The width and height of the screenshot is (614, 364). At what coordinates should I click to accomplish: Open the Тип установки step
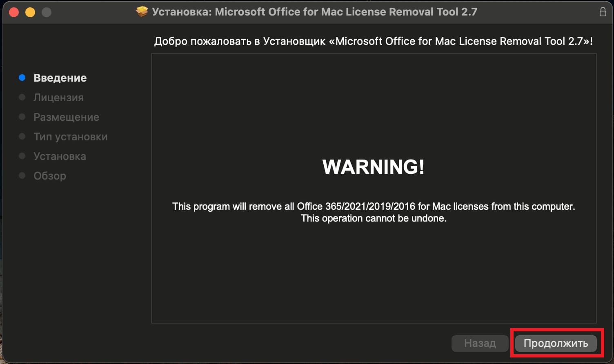71,137
